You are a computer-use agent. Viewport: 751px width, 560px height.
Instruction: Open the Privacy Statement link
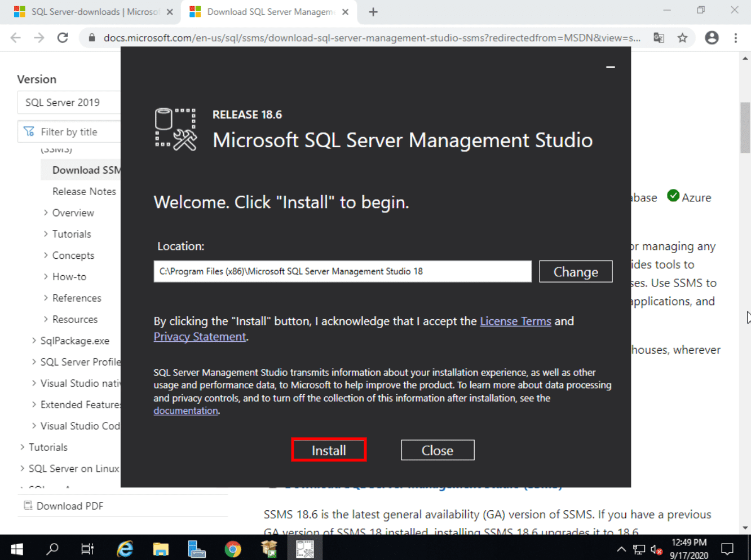pos(200,337)
